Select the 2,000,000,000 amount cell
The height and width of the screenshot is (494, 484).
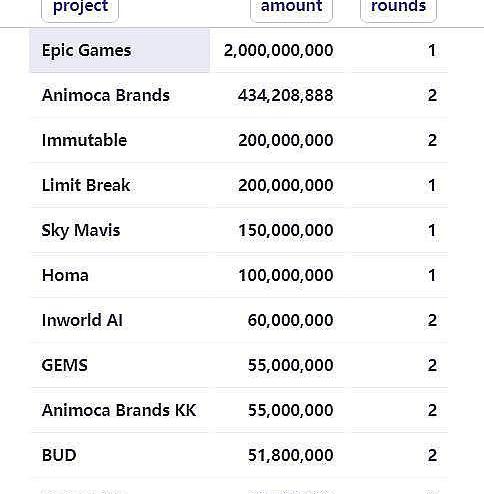click(x=280, y=51)
